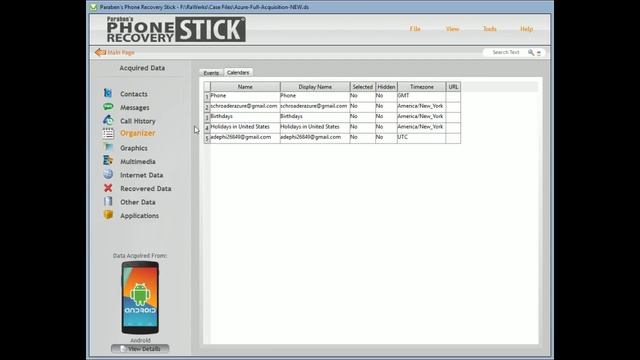Click 'UTC' timezone cell
Screen dimensions: 640x360
(422, 138)
